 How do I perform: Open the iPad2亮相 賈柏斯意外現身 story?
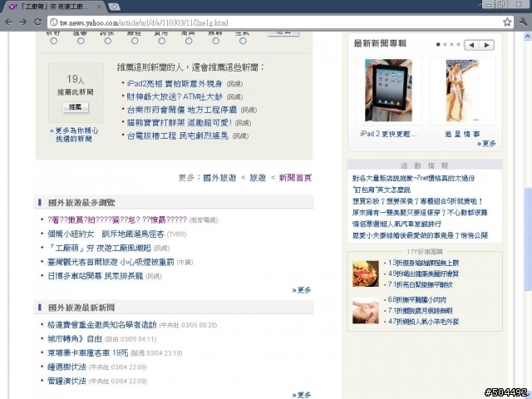coord(175,83)
